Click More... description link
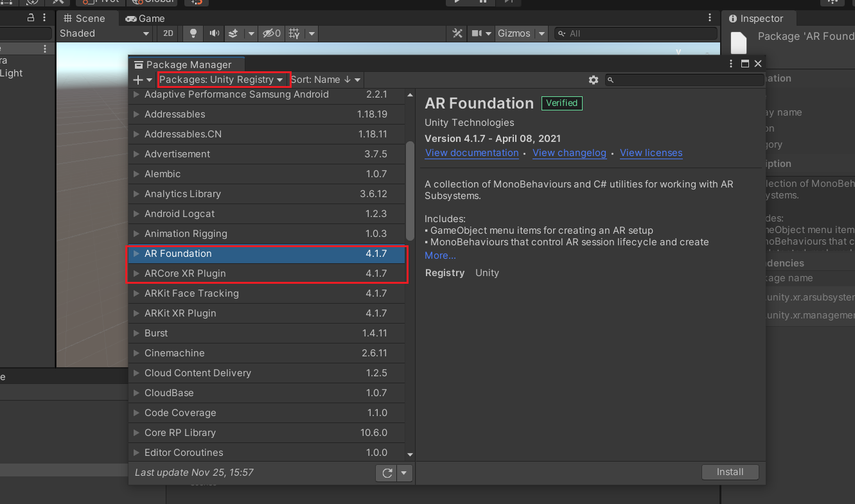This screenshot has height=504, width=855. click(x=440, y=256)
